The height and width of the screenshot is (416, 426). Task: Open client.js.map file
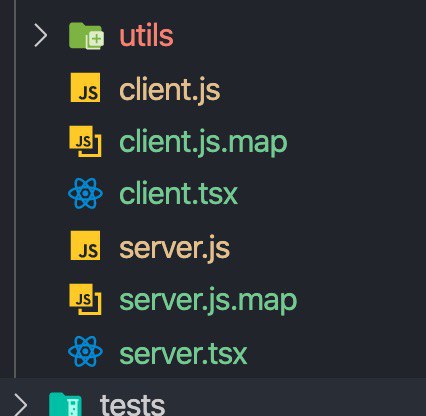coord(203,142)
